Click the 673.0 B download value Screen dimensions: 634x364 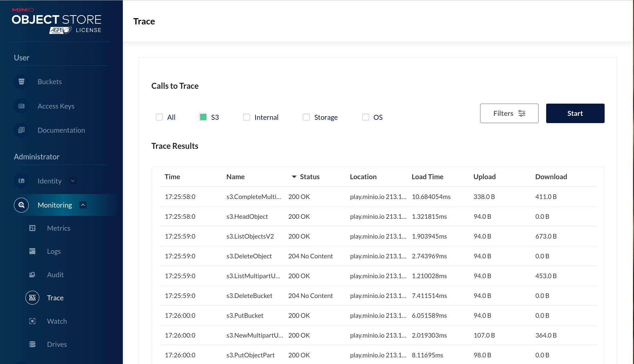click(546, 236)
